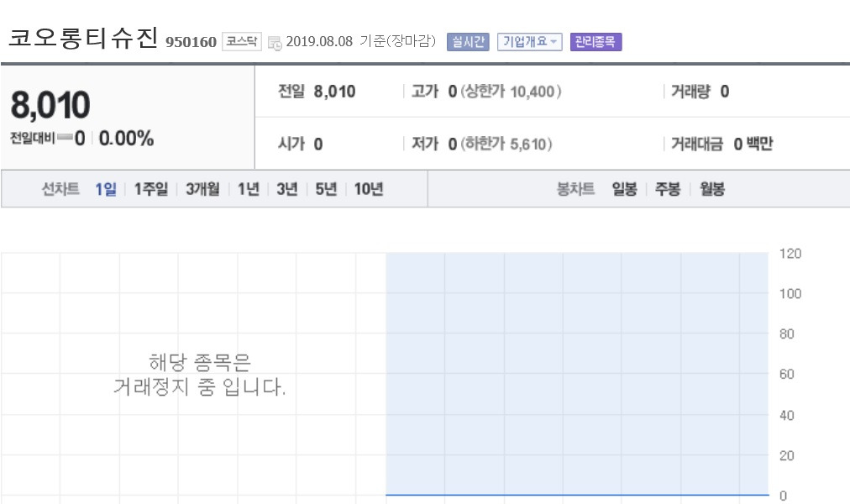Click the 관리종목 badge
Screen dimensions: 850x504
pyautogui.click(x=596, y=42)
